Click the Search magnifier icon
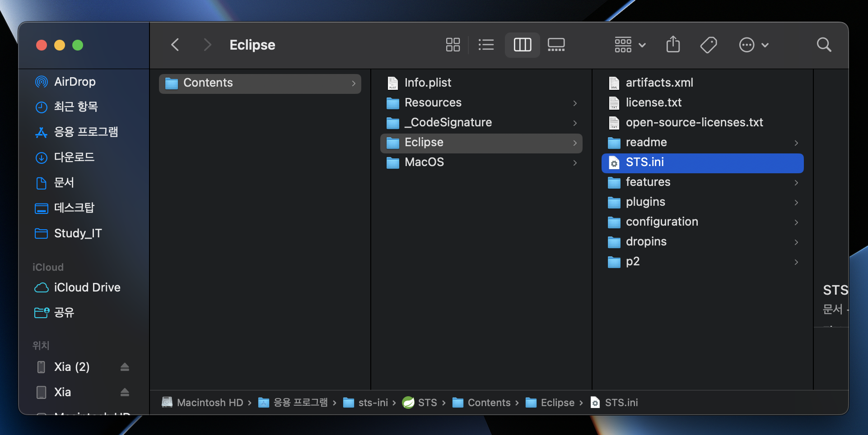Screen dimensions: 868x435 click(824, 45)
